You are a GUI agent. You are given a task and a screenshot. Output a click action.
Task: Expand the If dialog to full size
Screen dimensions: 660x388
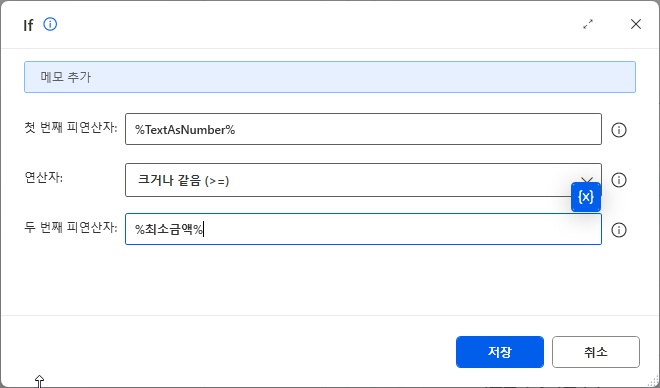pos(588,24)
